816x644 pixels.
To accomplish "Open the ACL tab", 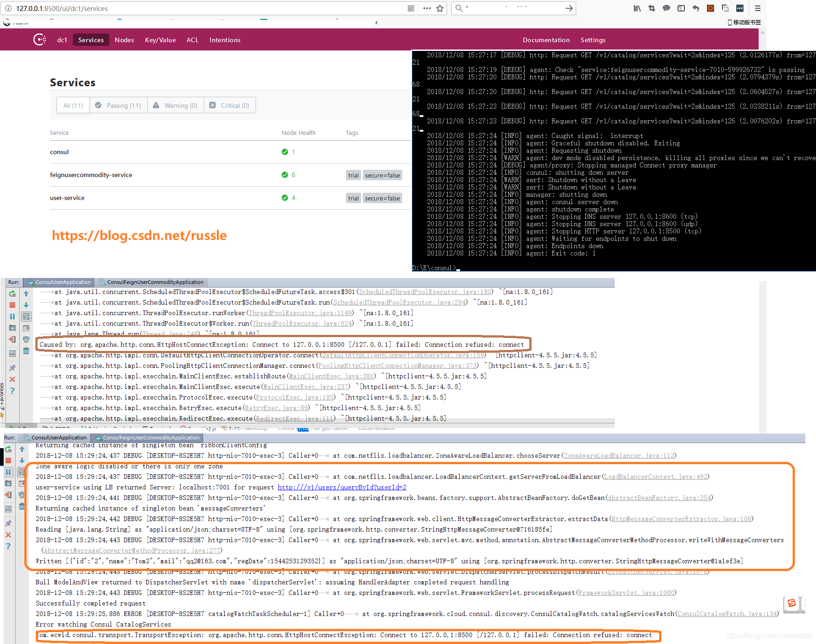I will pos(193,40).
